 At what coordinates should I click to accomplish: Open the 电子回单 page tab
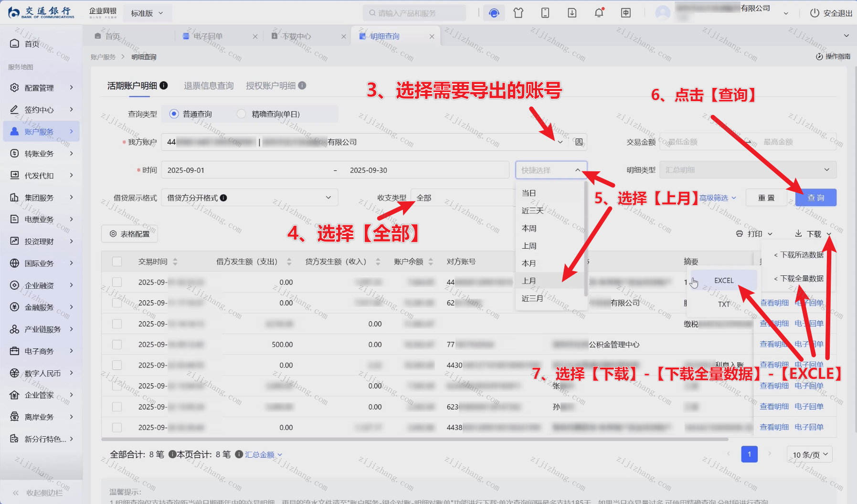208,36
